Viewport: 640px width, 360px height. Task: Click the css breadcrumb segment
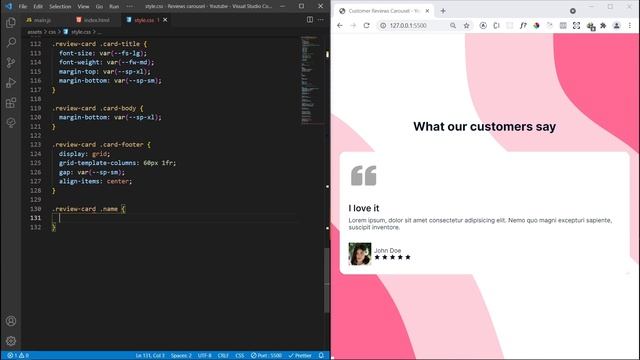point(52,32)
